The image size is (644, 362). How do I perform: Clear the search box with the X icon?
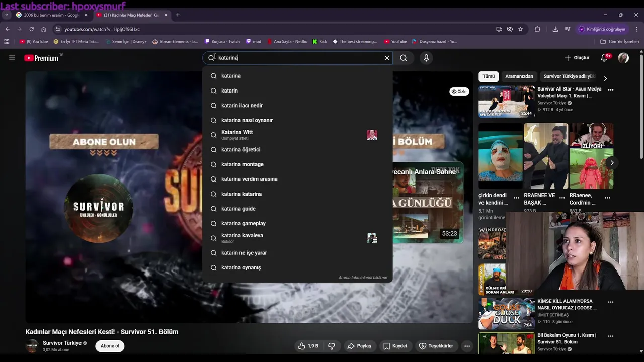tap(387, 58)
